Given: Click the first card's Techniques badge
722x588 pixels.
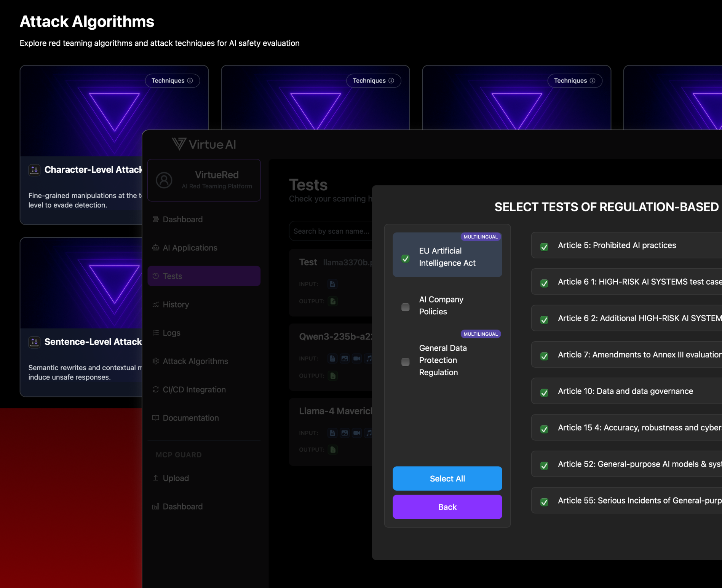Looking at the screenshot, I should pos(173,81).
